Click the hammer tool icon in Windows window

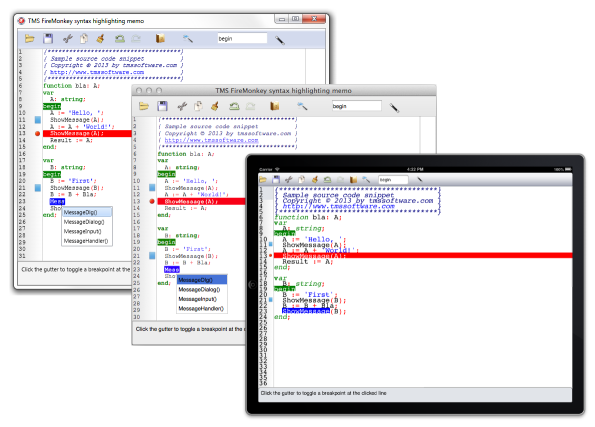187,38
